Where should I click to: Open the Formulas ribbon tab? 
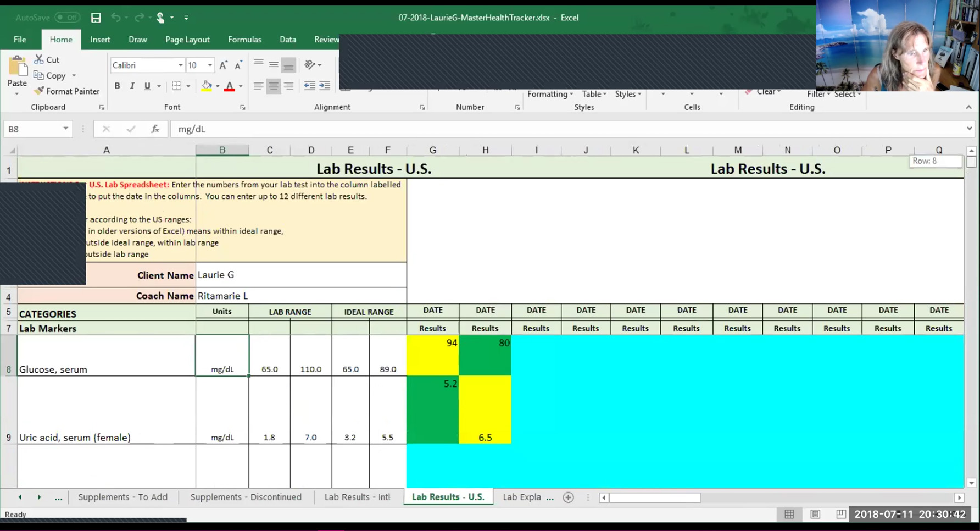point(244,40)
